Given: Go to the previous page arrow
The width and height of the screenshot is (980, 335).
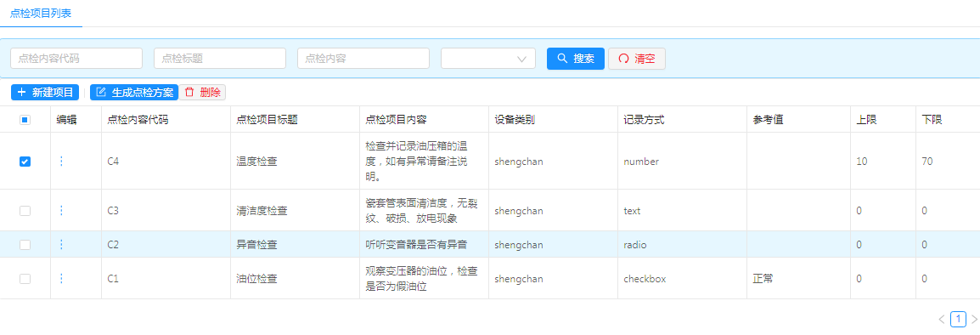Looking at the screenshot, I should point(942,320).
